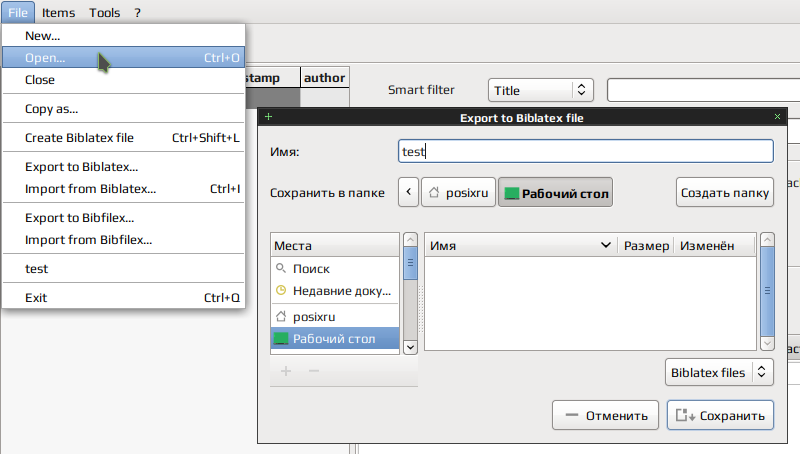The image size is (800, 454).
Task: Open Недавние документы in places
Action: 335,291
